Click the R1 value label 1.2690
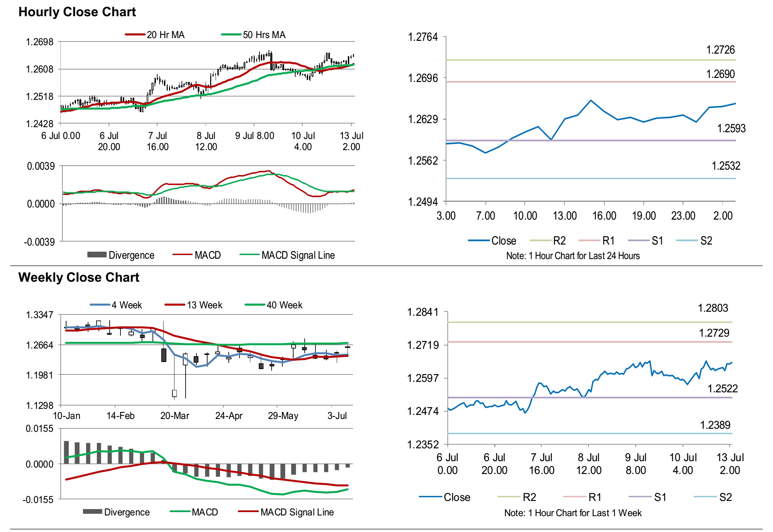Viewport: 773px width, 532px height. [x=720, y=74]
